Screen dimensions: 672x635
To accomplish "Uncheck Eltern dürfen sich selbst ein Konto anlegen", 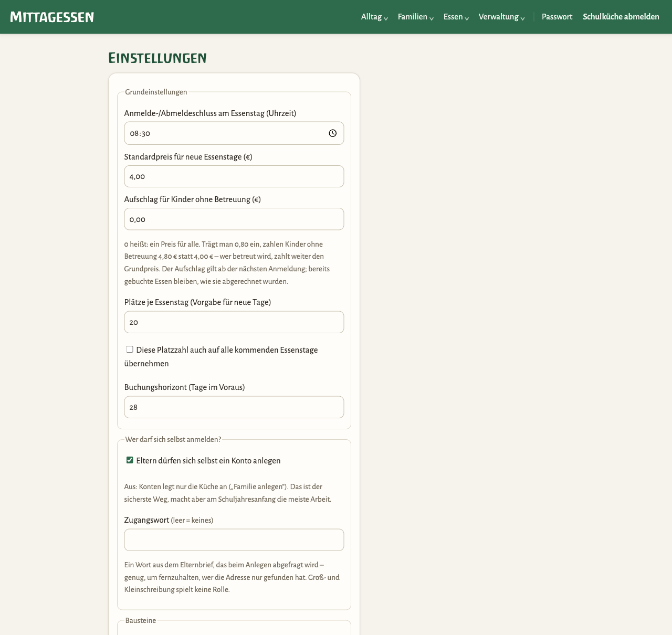I will [130, 460].
